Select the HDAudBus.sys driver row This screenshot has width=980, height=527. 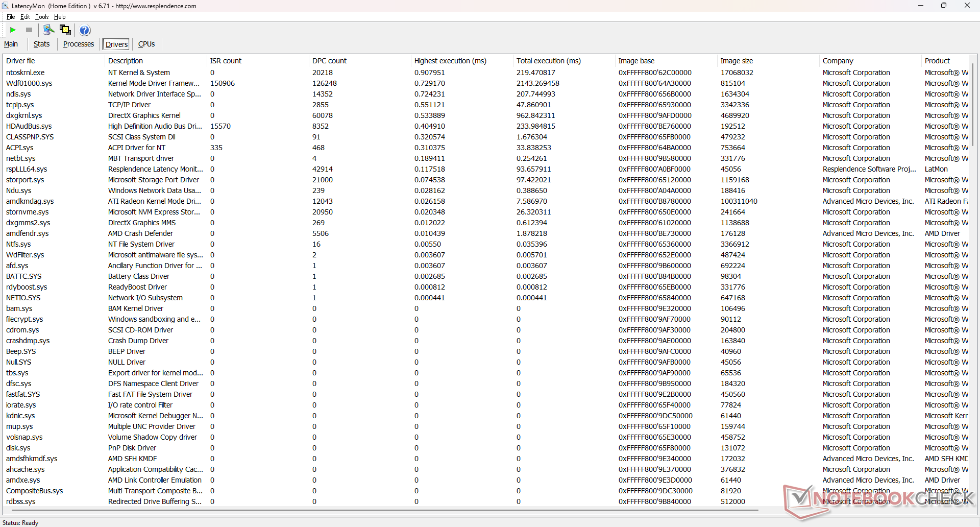[x=486, y=126]
